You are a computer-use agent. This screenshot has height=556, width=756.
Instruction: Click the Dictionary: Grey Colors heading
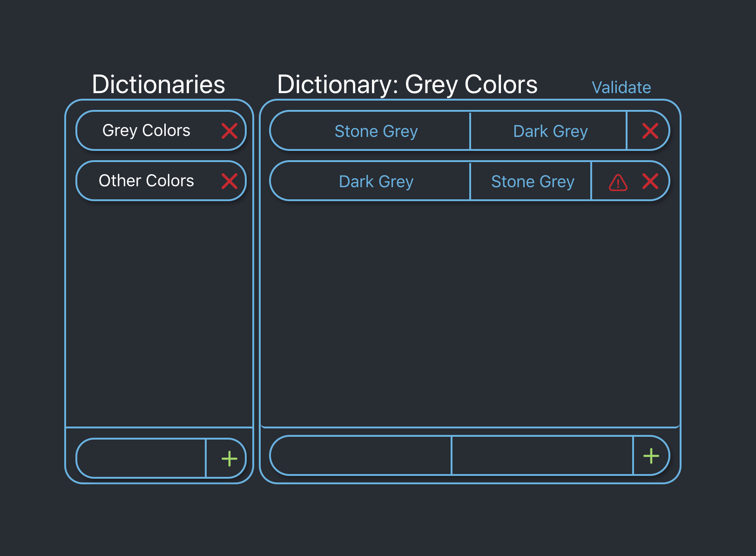[407, 84]
